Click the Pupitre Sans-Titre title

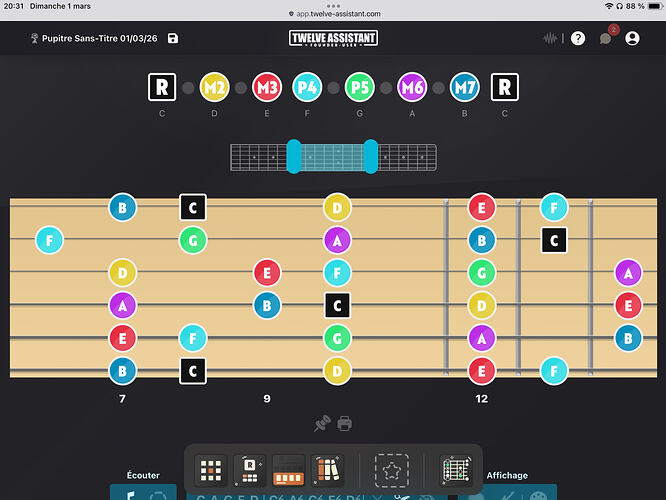point(99,38)
